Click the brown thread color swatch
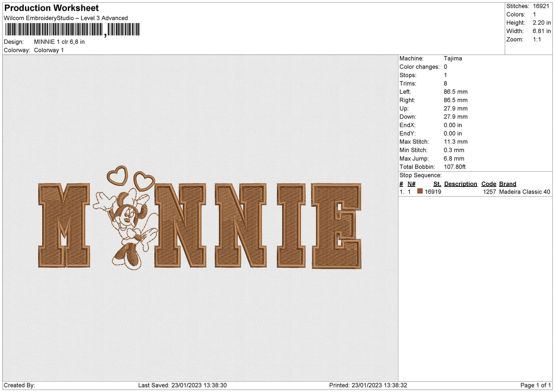The image size is (555, 392). pos(420,191)
